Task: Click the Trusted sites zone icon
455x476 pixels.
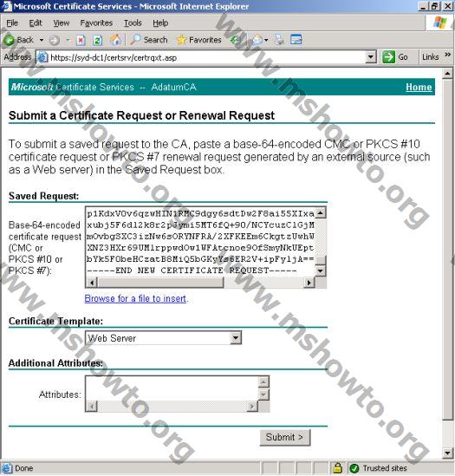Action: pos(354,468)
